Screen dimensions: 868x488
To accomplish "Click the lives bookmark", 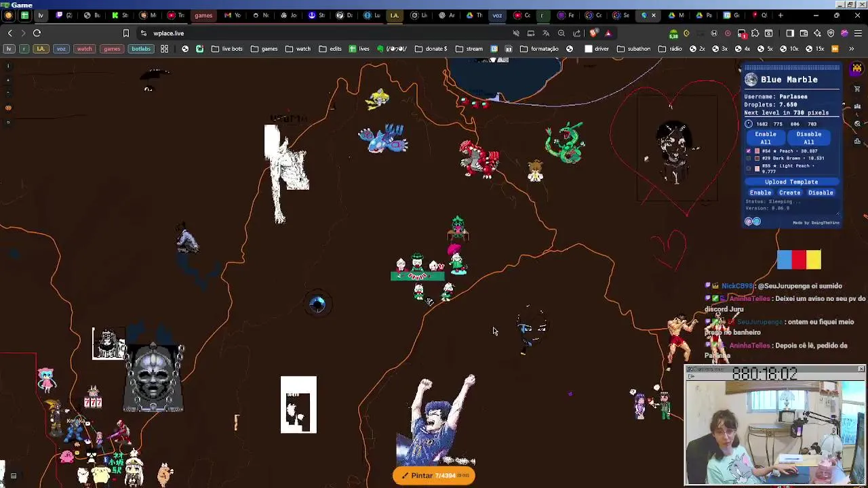I will click(x=359, y=49).
